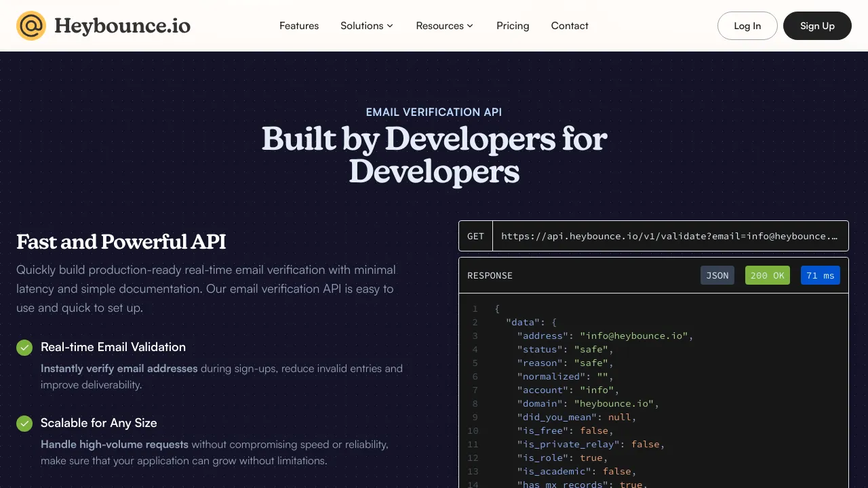The height and width of the screenshot is (488, 868).
Task: Go to the Pricing page
Action: (x=513, y=26)
